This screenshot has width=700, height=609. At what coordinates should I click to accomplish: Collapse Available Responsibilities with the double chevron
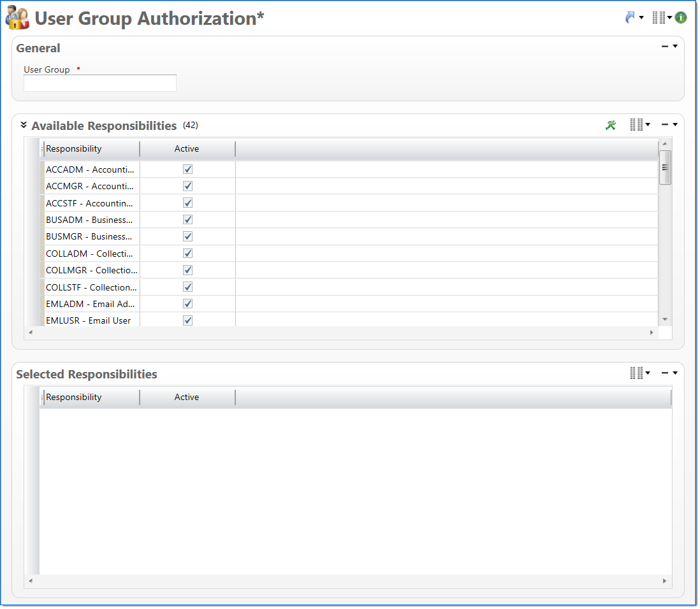pos(24,125)
